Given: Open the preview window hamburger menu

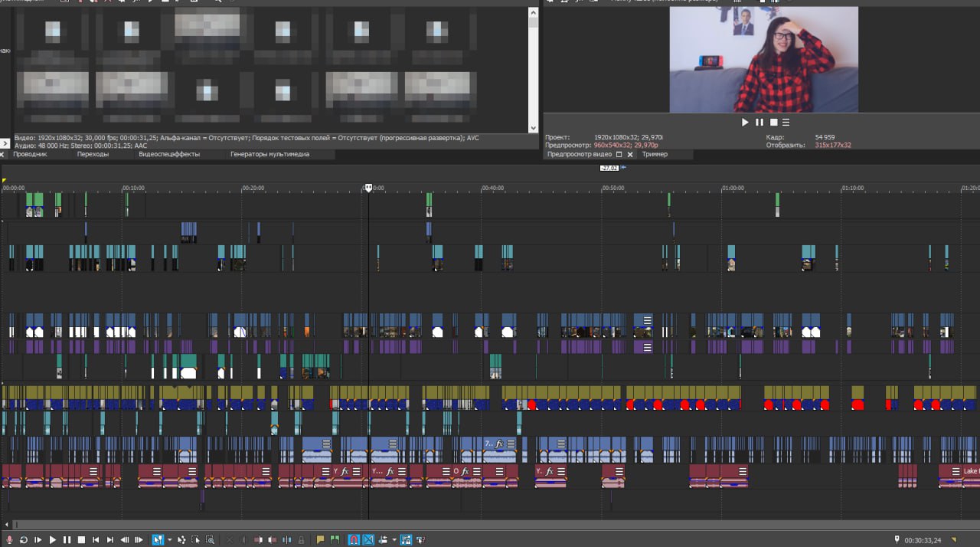Looking at the screenshot, I should coord(786,123).
